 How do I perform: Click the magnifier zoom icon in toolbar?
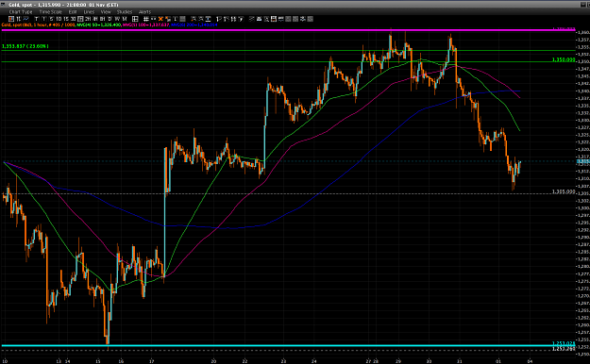(266, 19)
